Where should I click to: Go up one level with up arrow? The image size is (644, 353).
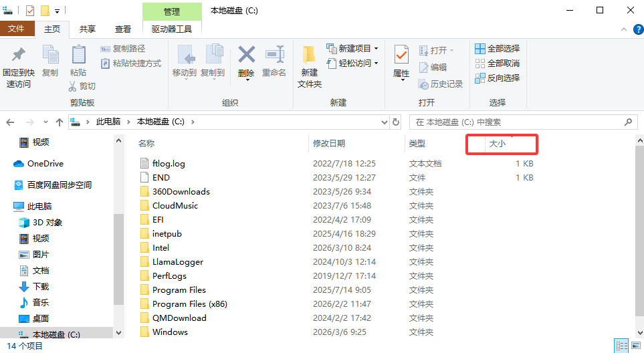[60, 122]
